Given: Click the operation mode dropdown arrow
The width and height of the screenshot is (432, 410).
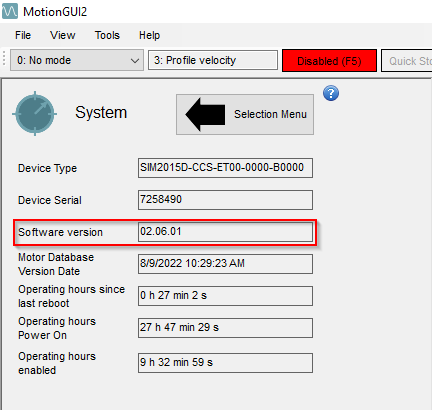Looking at the screenshot, I should coord(135,61).
